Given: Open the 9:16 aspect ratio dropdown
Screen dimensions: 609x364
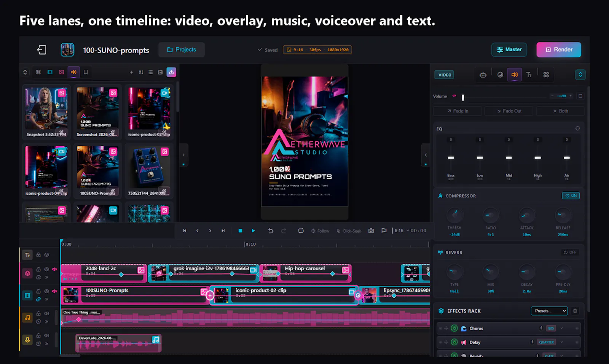Looking at the screenshot, I should [402, 231].
